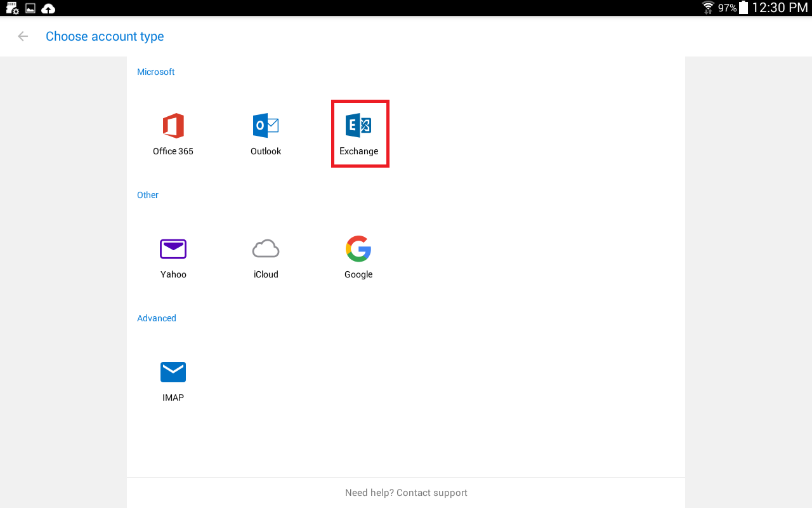Tap the 97% battery percentage
The image size is (812, 508).
(727, 8)
